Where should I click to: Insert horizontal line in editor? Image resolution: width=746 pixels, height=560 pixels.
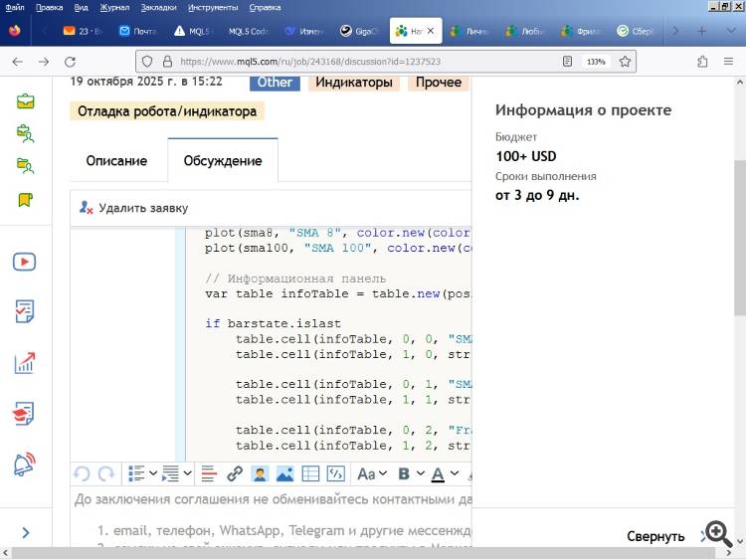[209, 473]
